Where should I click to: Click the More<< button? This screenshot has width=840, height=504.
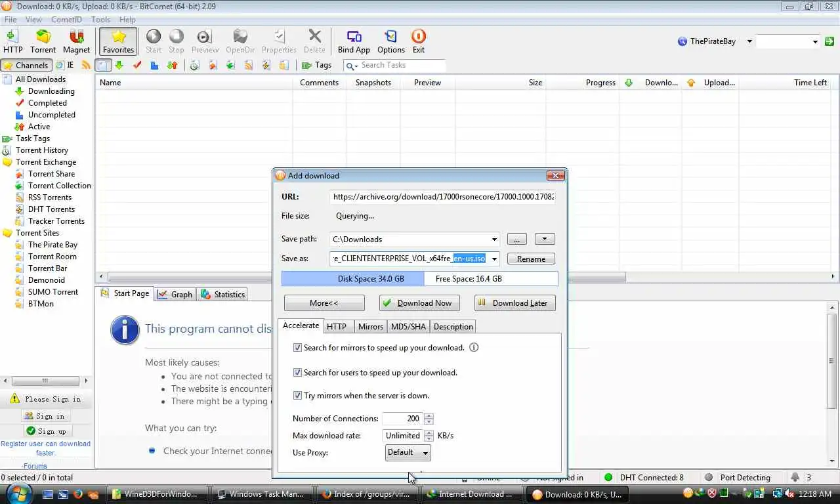(x=324, y=303)
